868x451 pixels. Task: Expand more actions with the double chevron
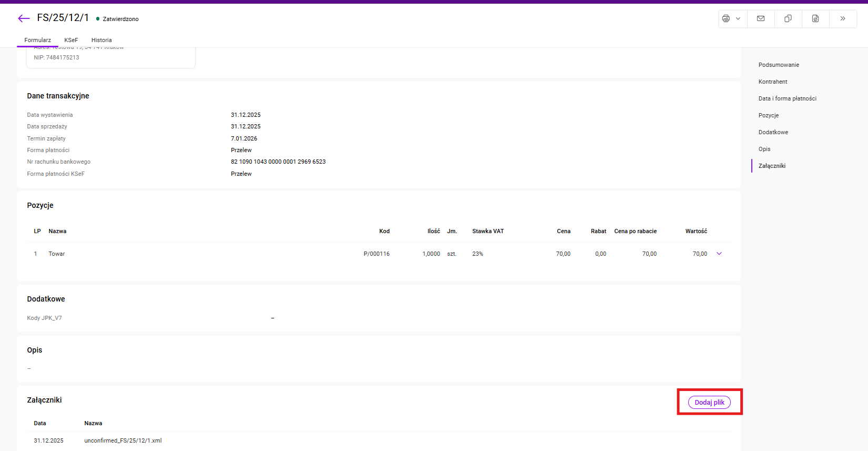click(843, 18)
